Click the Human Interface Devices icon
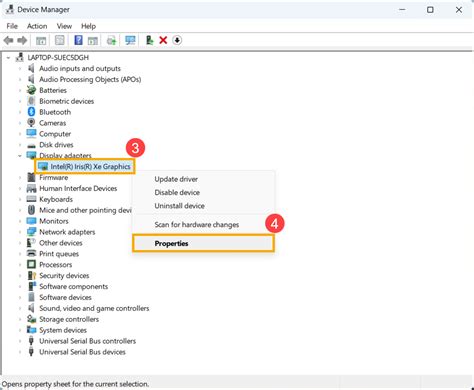The height and width of the screenshot is (390, 474). 31,188
